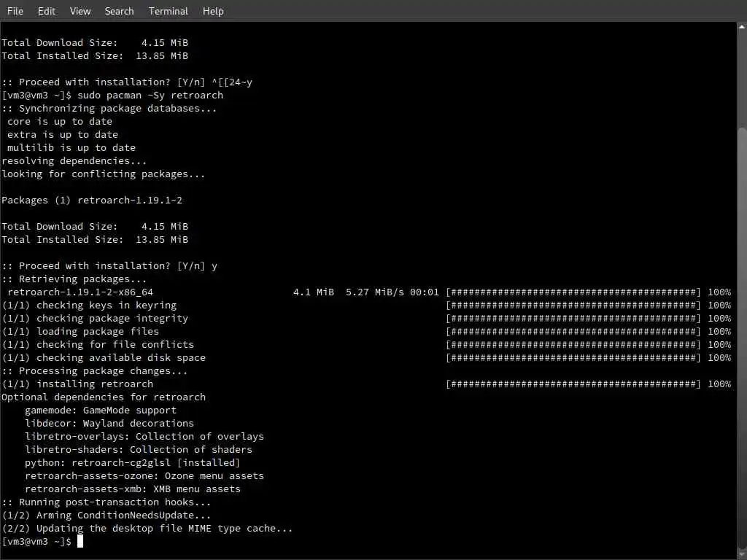The image size is (747, 560).
Task: Open the Help menu
Action: coord(213,11)
